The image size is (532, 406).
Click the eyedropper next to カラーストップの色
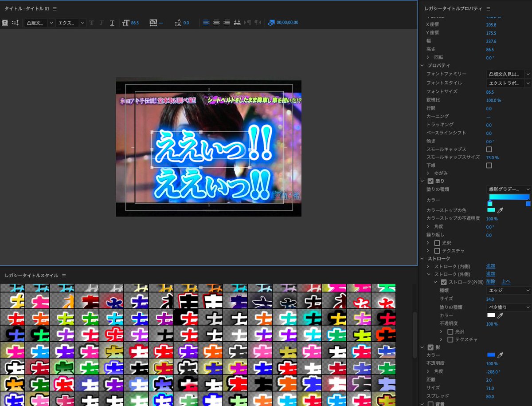[501, 210]
